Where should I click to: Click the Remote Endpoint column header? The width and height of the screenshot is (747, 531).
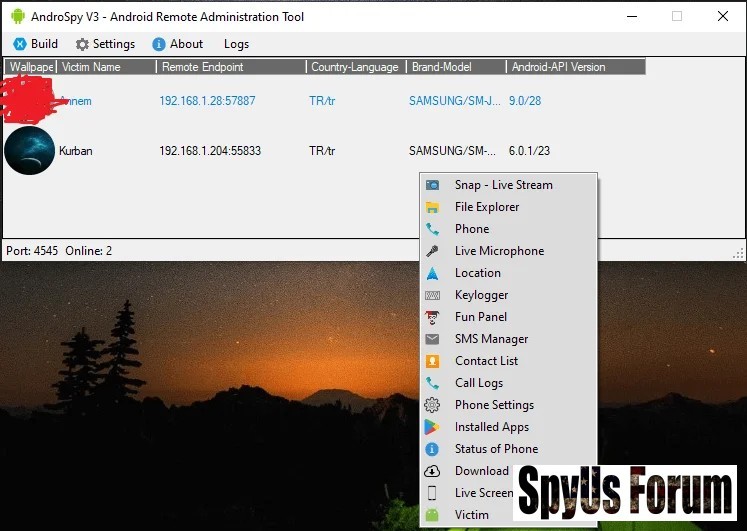(230, 67)
